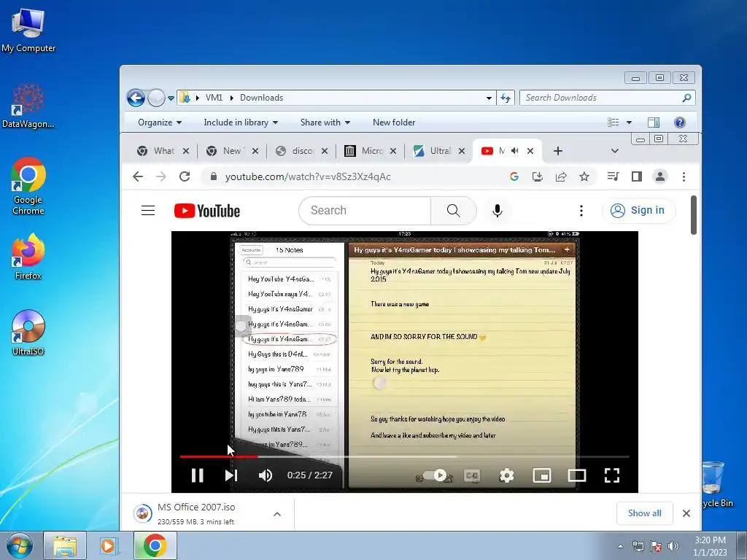The image size is (747, 560).
Task: Click YouTube search box
Action: (365, 211)
